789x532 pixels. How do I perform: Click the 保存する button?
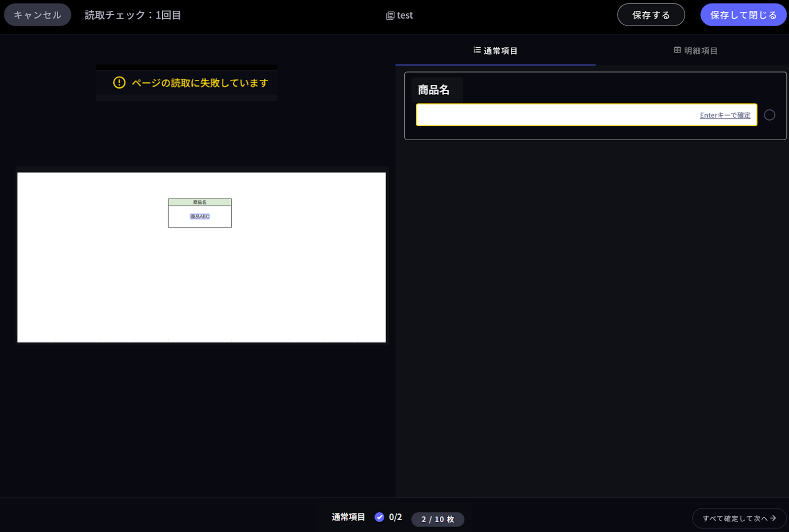pos(650,15)
